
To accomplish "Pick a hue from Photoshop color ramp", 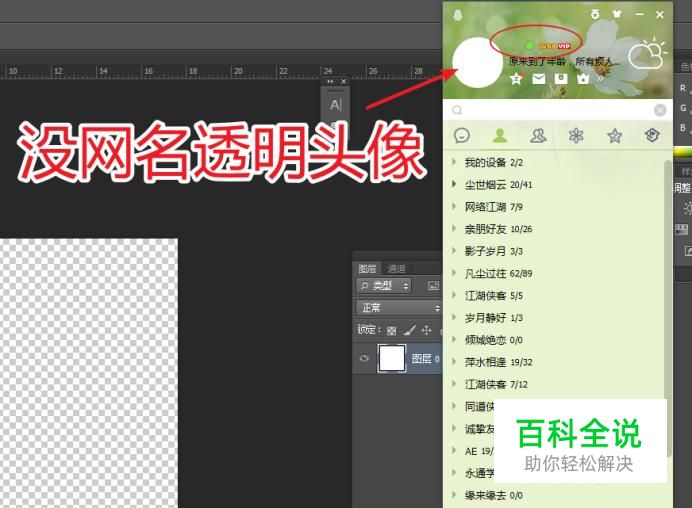I will 683,152.
